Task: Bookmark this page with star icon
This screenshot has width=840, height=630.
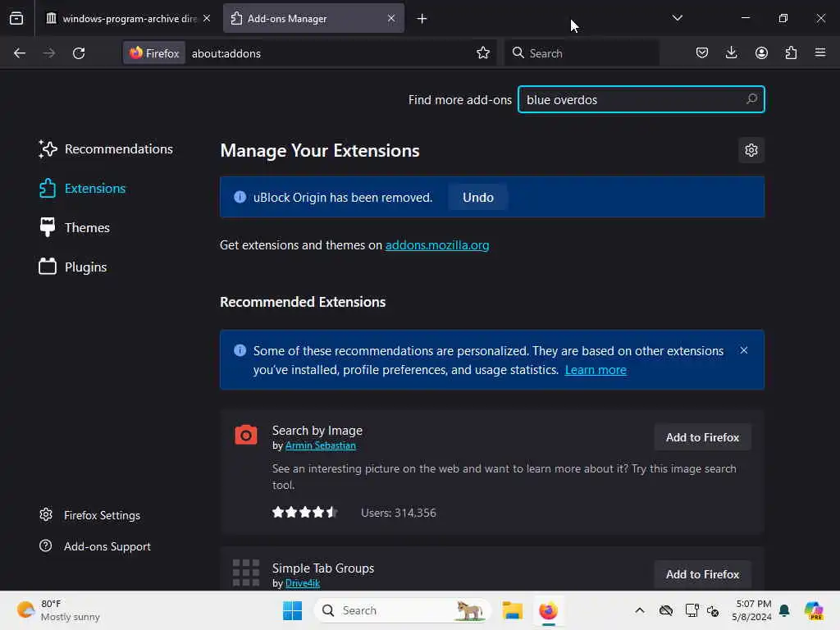Action: pos(482,52)
